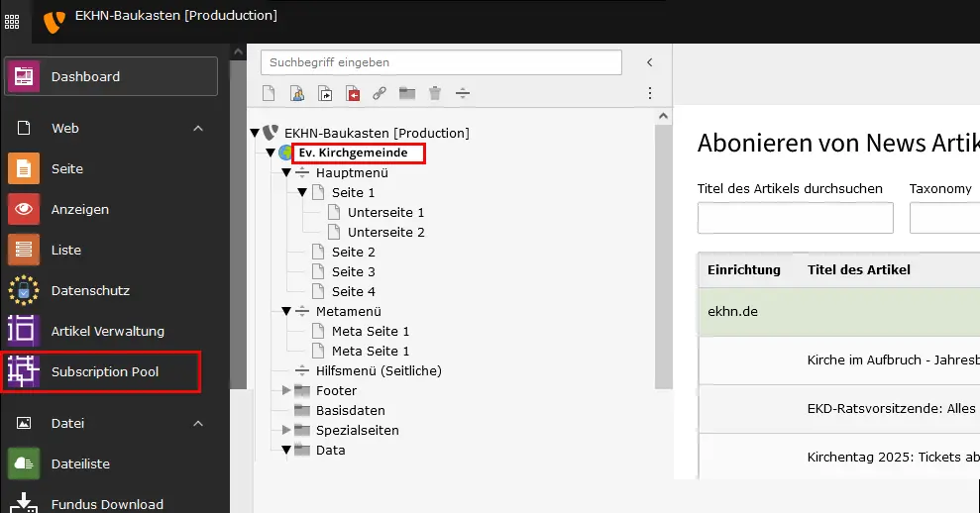
Task: Select the ekhn.de table row
Action: [838, 312]
